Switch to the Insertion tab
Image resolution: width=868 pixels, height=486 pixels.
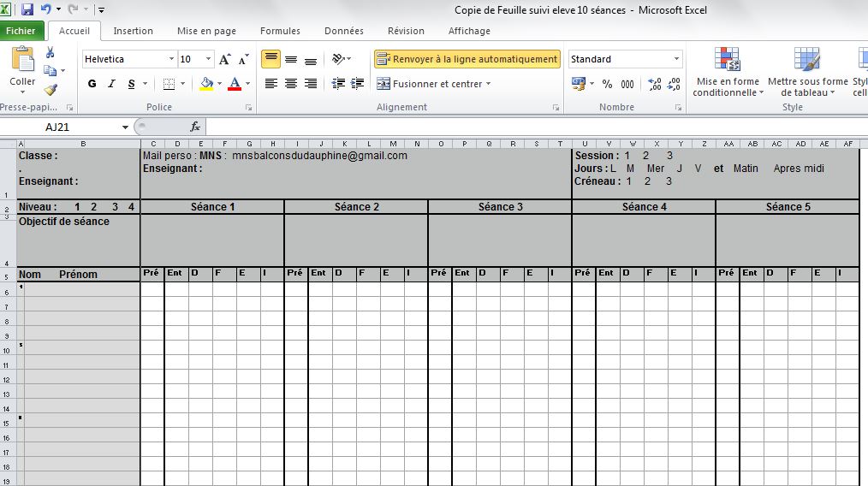click(133, 31)
